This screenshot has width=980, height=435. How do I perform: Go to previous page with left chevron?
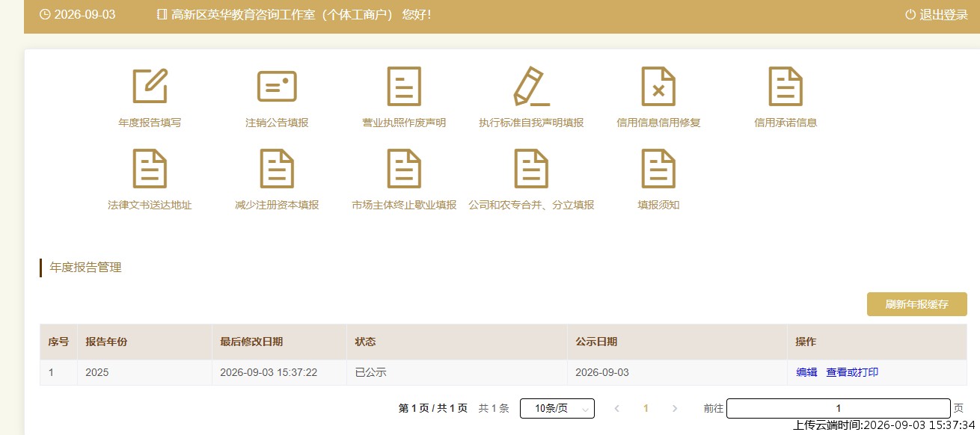pyautogui.click(x=617, y=408)
